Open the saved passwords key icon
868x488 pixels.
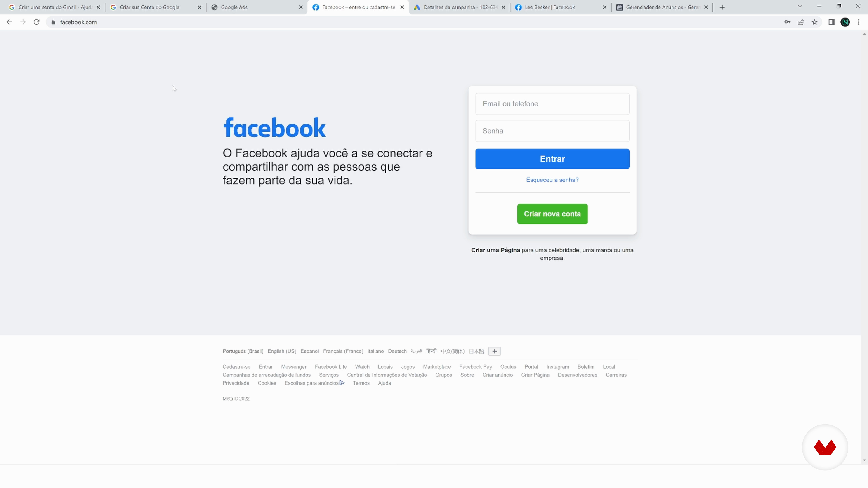point(787,22)
